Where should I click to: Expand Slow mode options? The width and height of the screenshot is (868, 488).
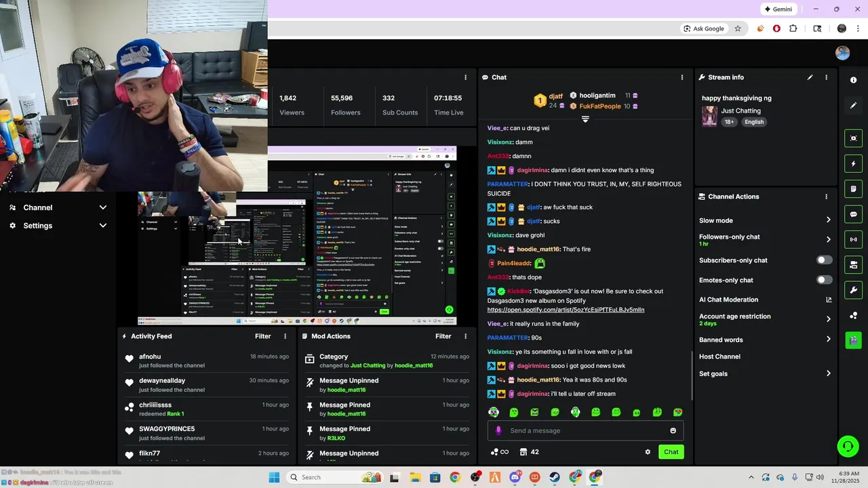[x=828, y=220]
